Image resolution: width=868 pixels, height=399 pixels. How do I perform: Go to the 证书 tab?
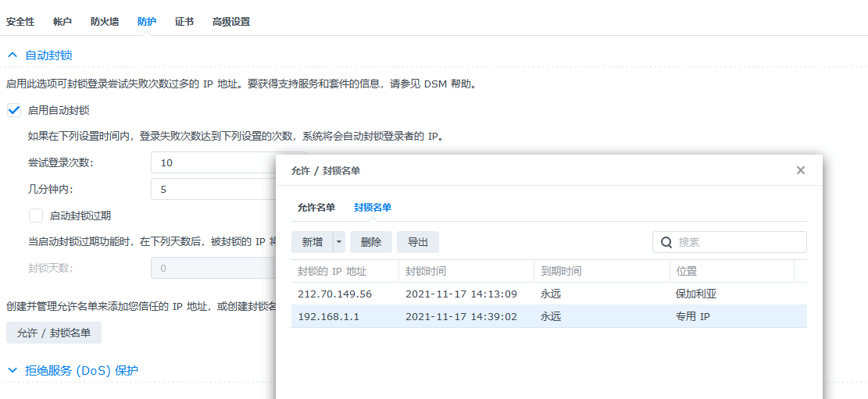[x=184, y=22]
